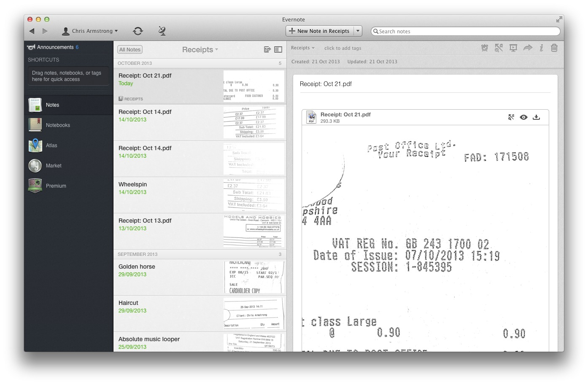This screenshot has width=588, height=385.
Task: Open the annotation tool for Receipt: Oct 21.pdf
Action: coord(511,117)
